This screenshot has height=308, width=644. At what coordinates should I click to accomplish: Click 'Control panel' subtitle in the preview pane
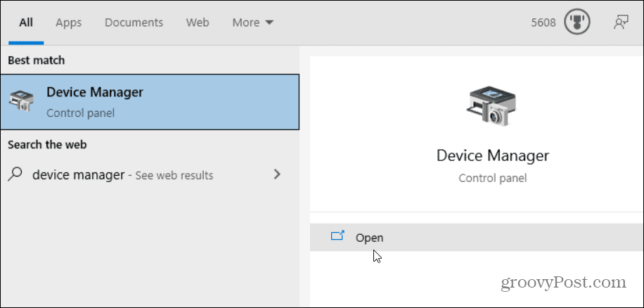click(x=492, y=178)
